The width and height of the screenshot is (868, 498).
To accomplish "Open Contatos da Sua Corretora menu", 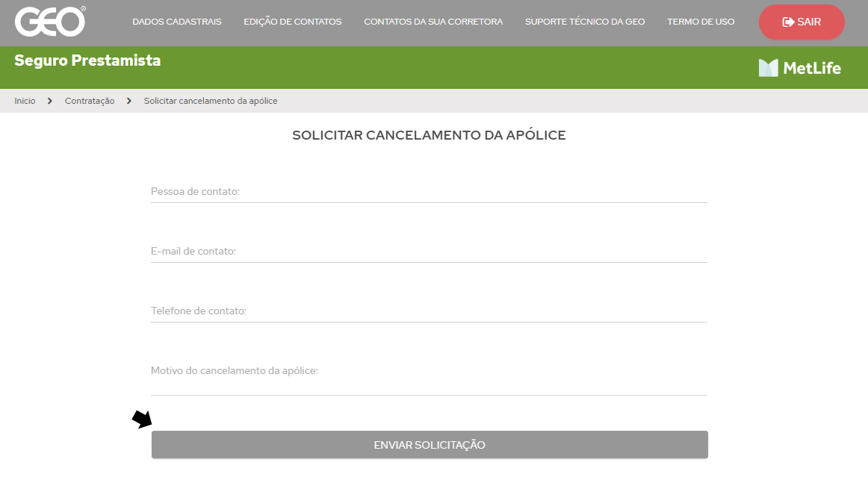I will [x=433, y=22].
